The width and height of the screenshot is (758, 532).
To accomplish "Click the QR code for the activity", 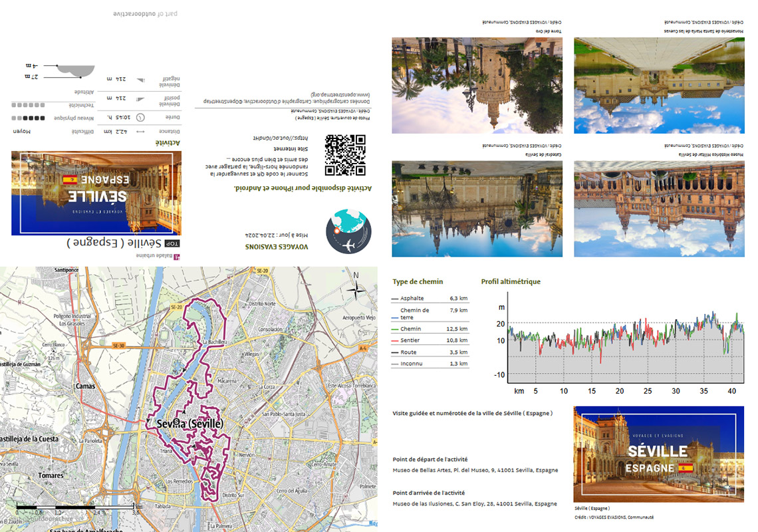I will tap(345, 155).
